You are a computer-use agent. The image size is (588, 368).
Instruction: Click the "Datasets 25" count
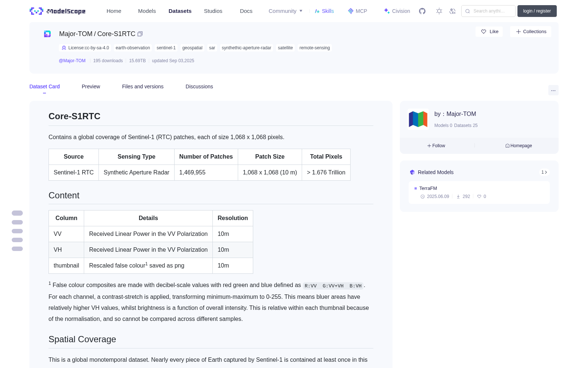[466, 125]
